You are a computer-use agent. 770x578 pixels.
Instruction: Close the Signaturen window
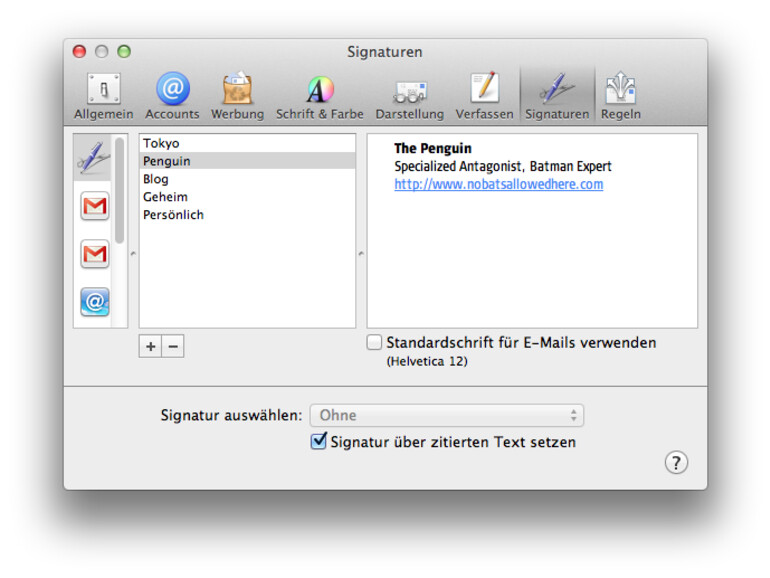click(80, 52)
